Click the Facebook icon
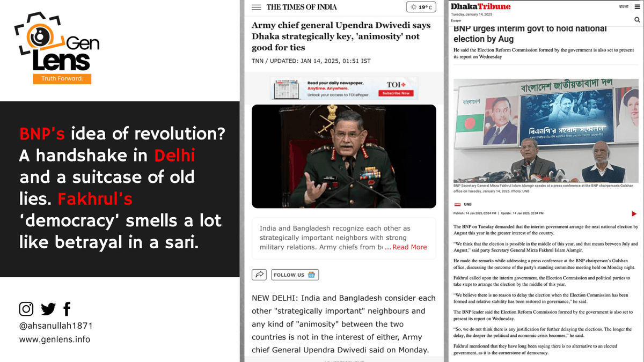Screen dimensions: 644x362 67,309
